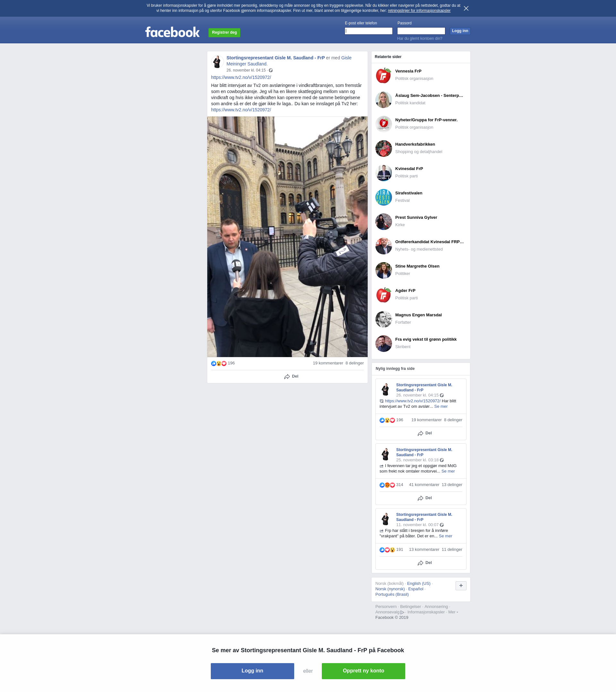The height and width of the screenshot is (692, 616).
Task: Click reaction icons beside 314 count
Action: click(387, 485)
